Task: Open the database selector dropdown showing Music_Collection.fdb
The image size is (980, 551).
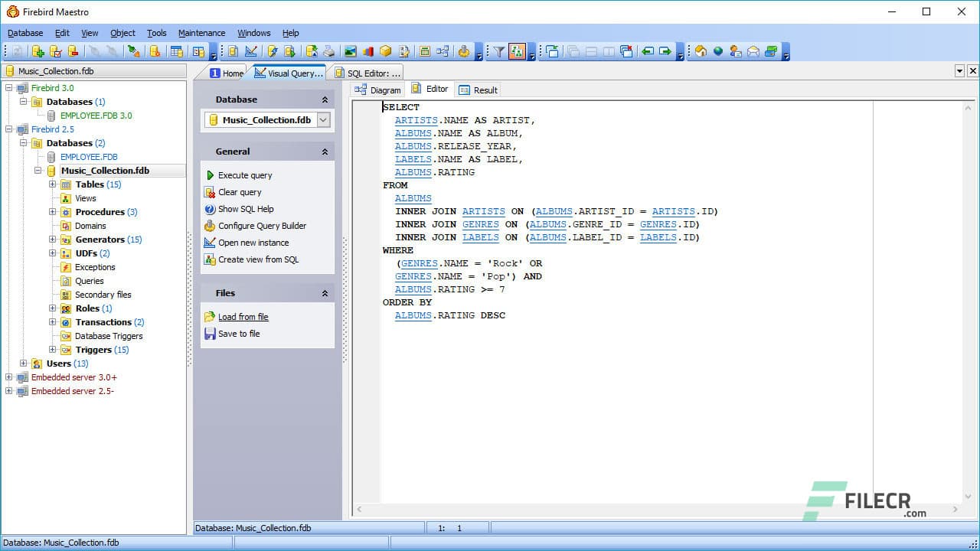Action: tap(323, 120)
